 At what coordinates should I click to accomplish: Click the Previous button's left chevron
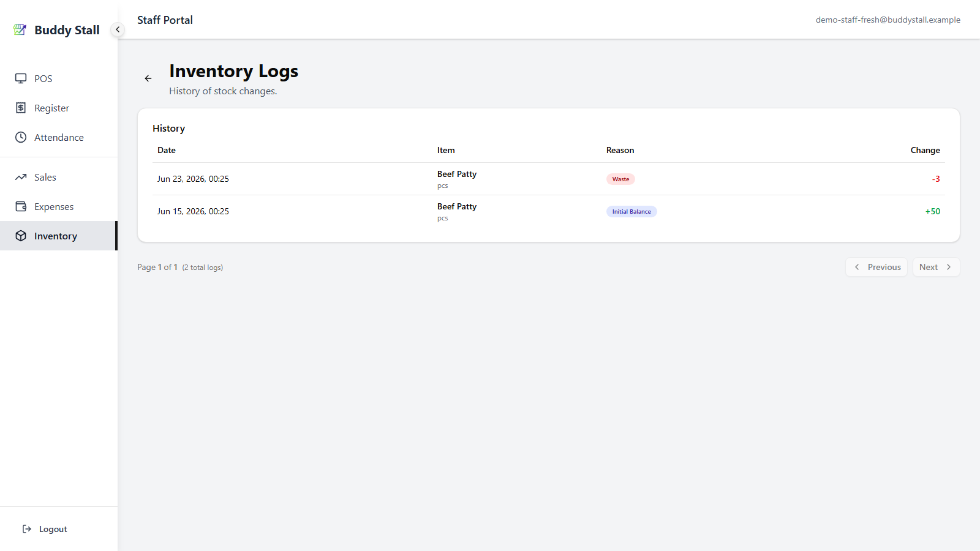click(x=857, y=267)
